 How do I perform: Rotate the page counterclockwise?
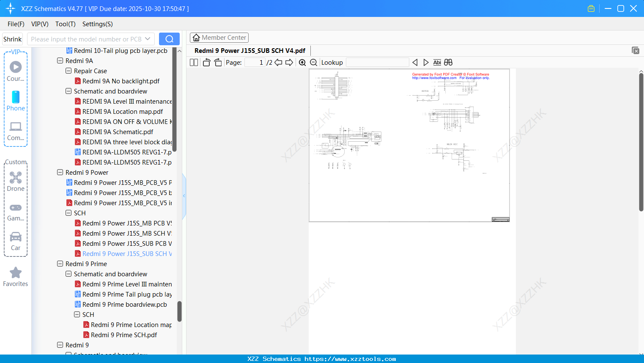(x=206, y=63)
